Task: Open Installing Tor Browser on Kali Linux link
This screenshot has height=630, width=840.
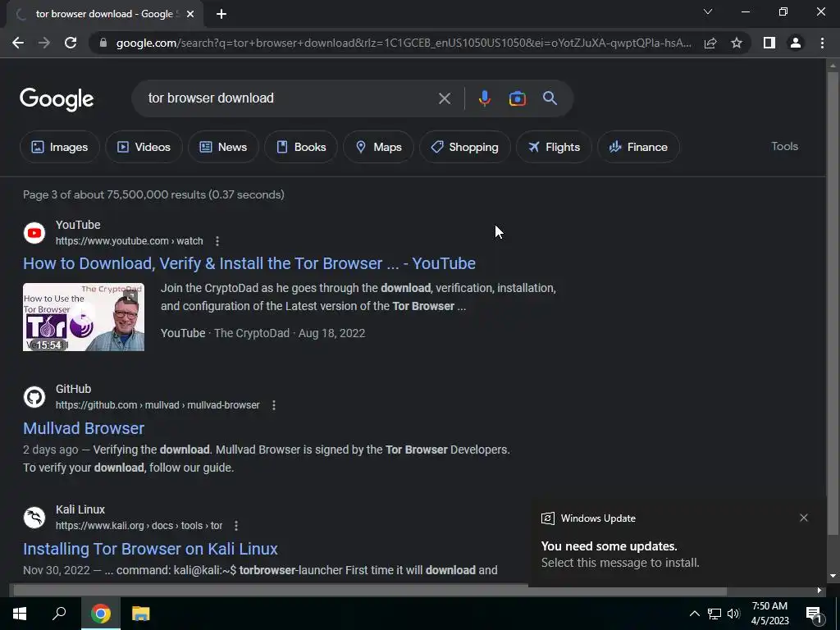Action: tap(150, 549)
